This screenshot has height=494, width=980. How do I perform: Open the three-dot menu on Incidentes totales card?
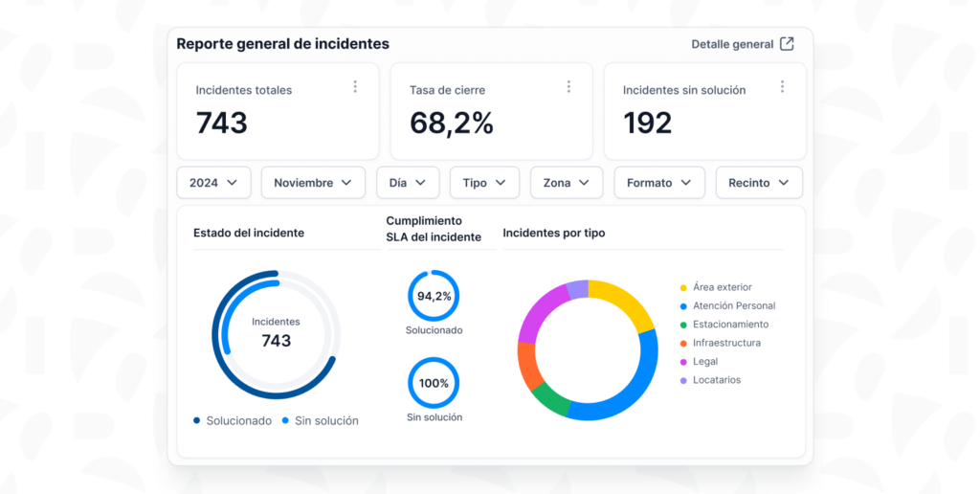[355, 87]
